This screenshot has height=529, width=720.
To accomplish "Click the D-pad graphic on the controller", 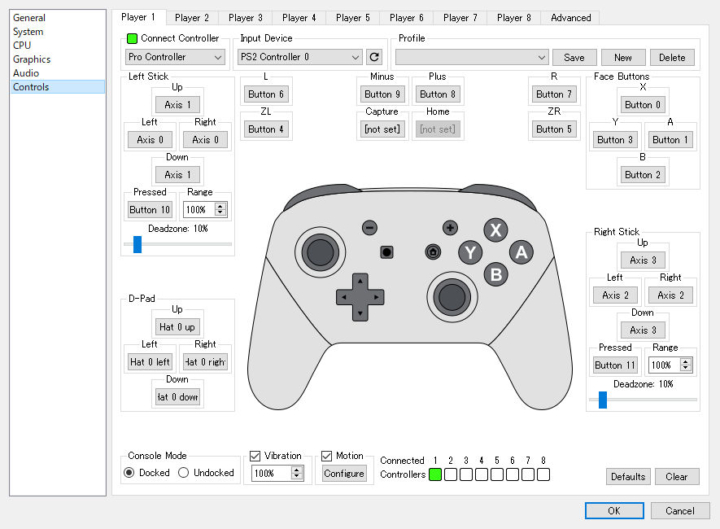I will coord(360,297).
